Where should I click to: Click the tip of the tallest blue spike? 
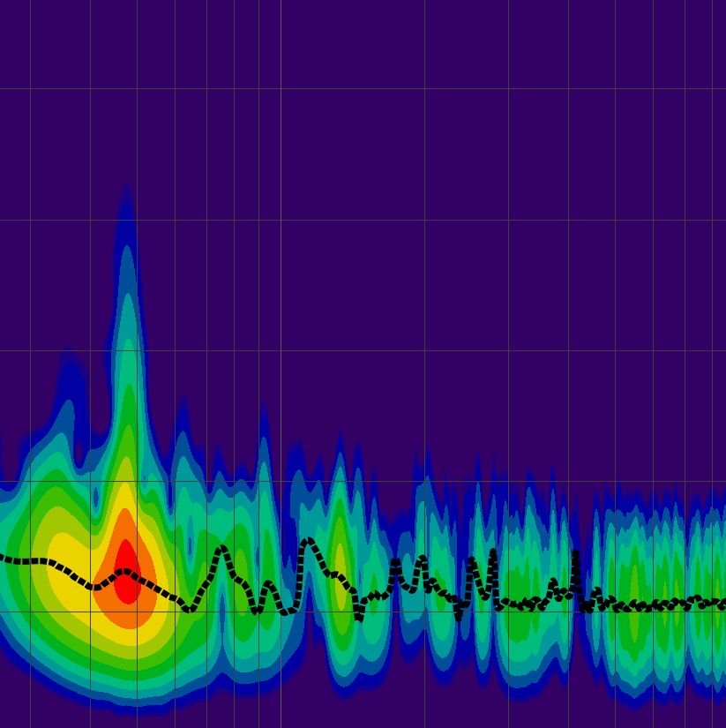click(128, 191)
